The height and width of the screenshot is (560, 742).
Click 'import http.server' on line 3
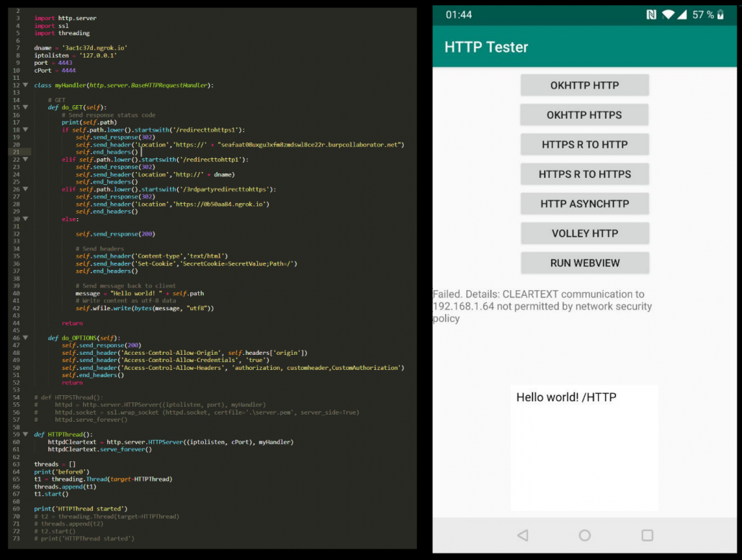pyautogui.click(x=66, y=18)
